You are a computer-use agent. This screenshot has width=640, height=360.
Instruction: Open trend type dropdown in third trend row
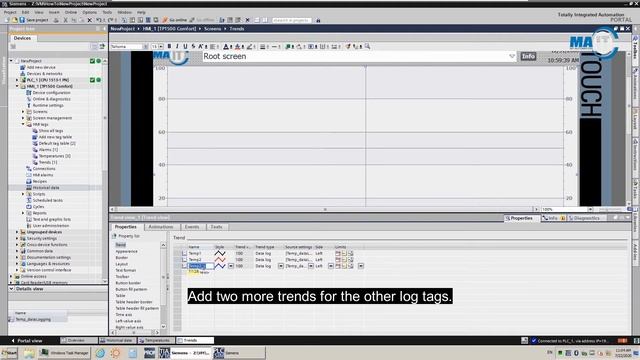[281, 266]
